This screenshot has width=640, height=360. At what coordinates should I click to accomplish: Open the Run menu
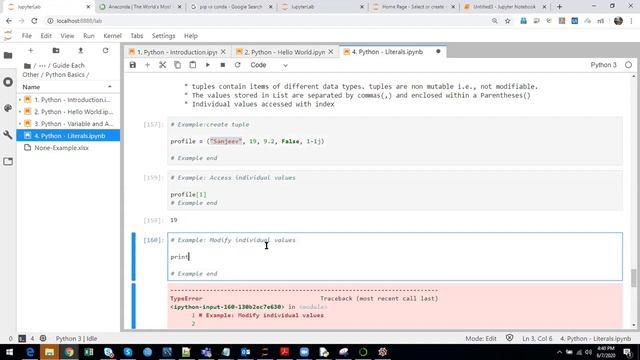coord(89,36)
